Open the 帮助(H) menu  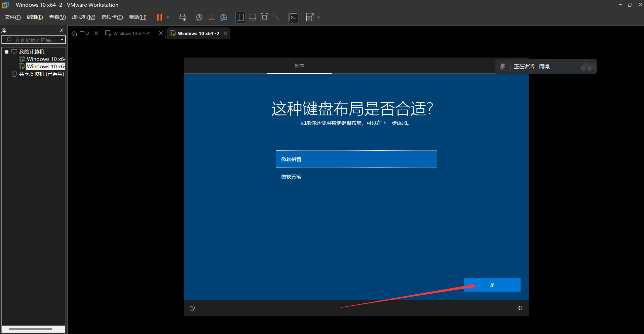pos(138,17)
